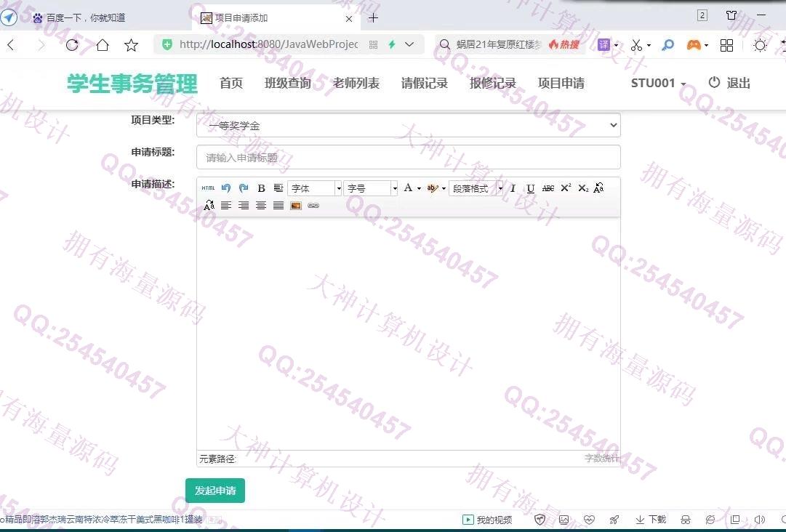Close the 项目申请添加 tab
Screen dimensions: 786x532
[x=350, y=19]
